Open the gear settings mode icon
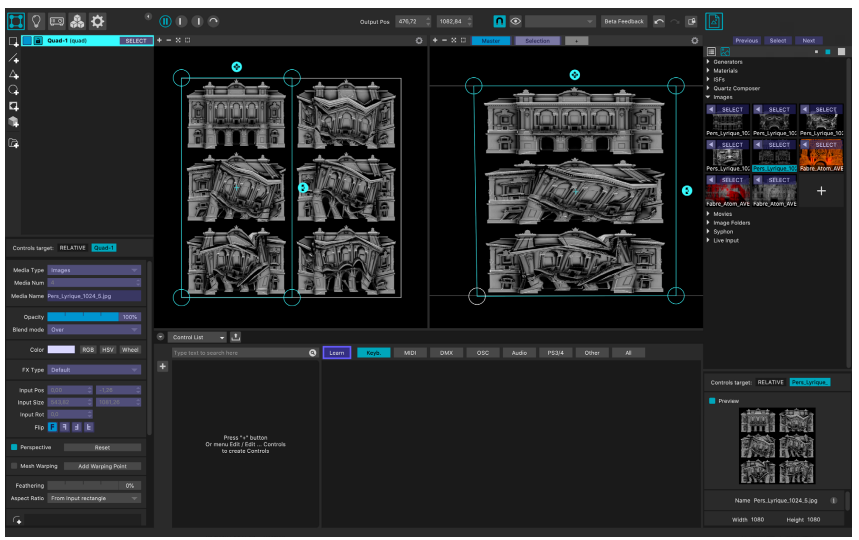 click(x=98, y=21)
